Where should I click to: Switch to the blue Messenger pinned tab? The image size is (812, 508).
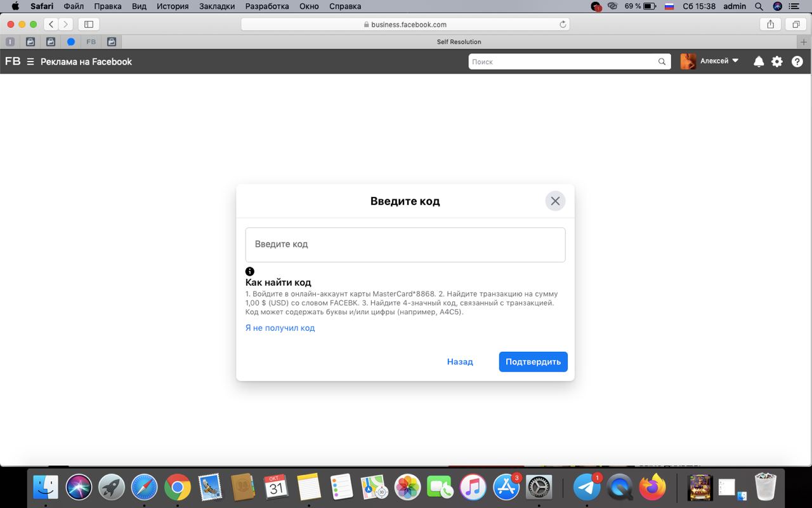tap(71, 42)
